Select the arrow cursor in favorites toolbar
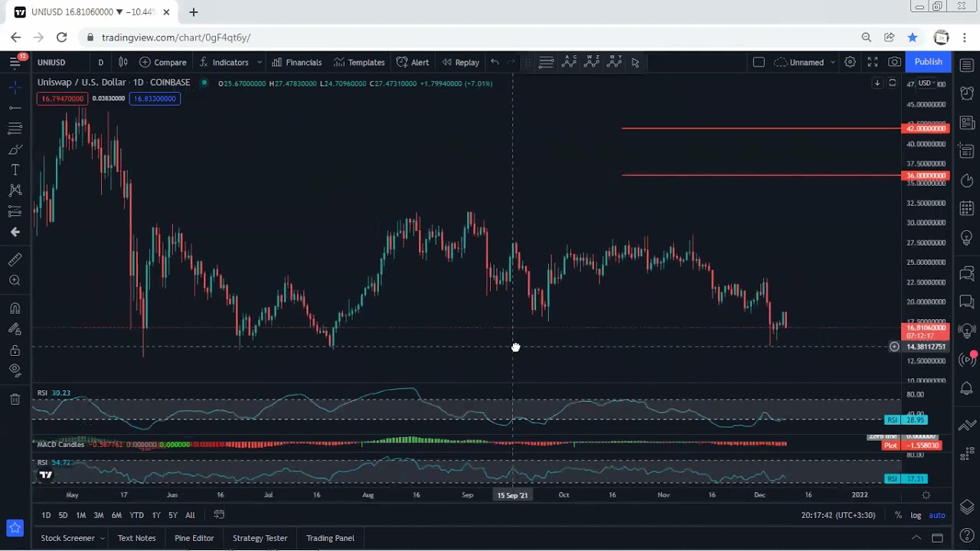The width and height of the screenshot is (980, 551). click(x=635, y=62)
